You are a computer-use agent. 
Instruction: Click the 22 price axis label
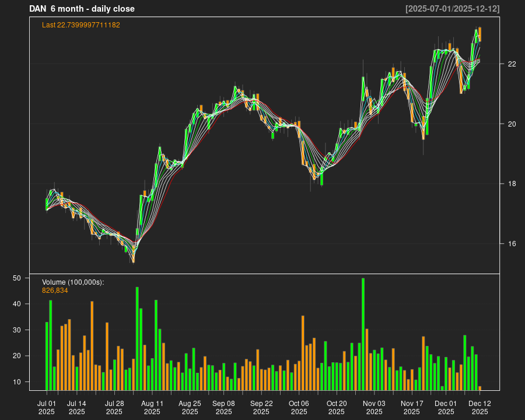point(512,64)
